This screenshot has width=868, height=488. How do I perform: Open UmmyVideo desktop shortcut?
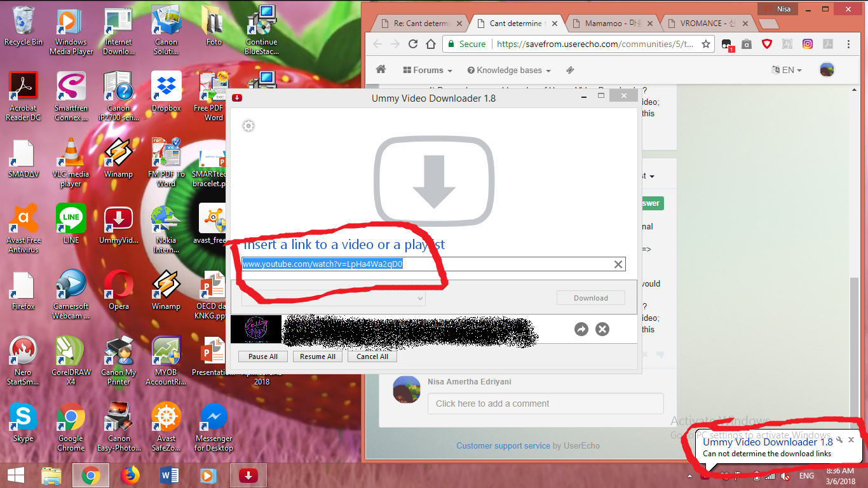click(119, 224)
